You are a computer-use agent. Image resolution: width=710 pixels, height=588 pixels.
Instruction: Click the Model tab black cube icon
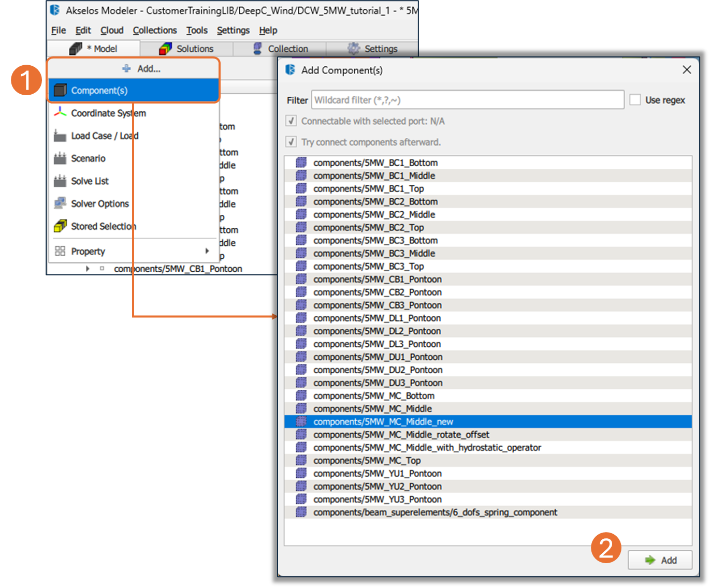point(76,49)
